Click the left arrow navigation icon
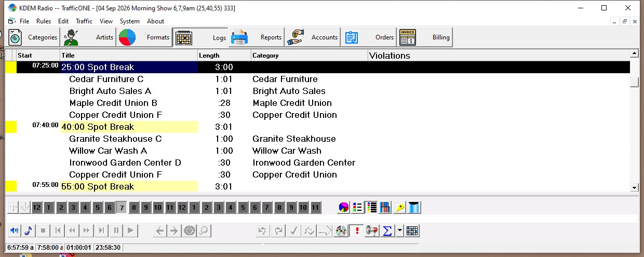Viewport: 644px width, 257px height. (x=160, y=231)
